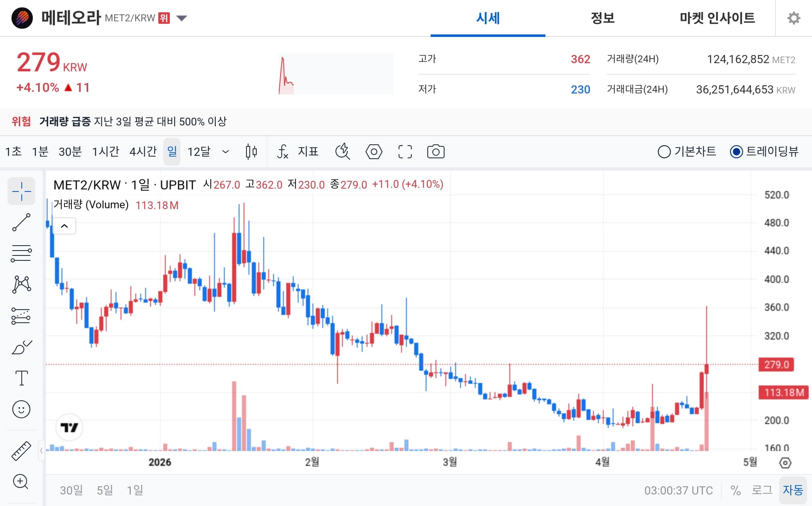The width and height of the screenshot is (812, 506).
Task: Open the 마켓 인사이트 tab
Action: pyautogui.click(x=716, y=18)
